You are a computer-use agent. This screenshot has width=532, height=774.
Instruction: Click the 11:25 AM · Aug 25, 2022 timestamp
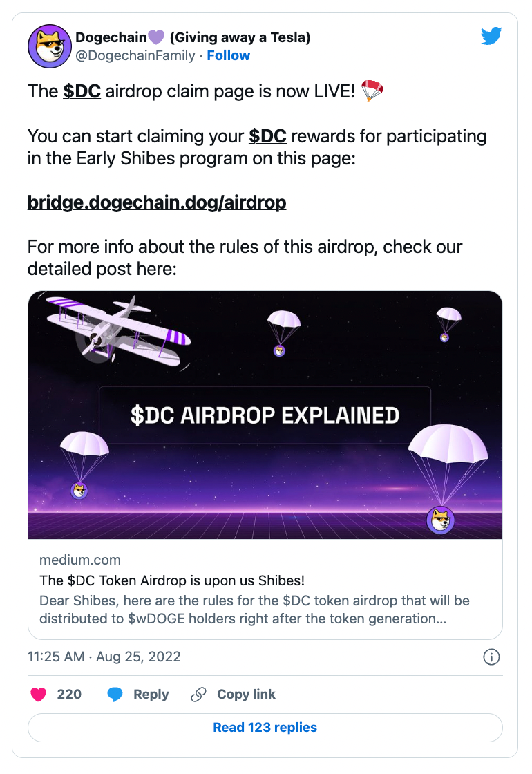click(x=104, y=657)
